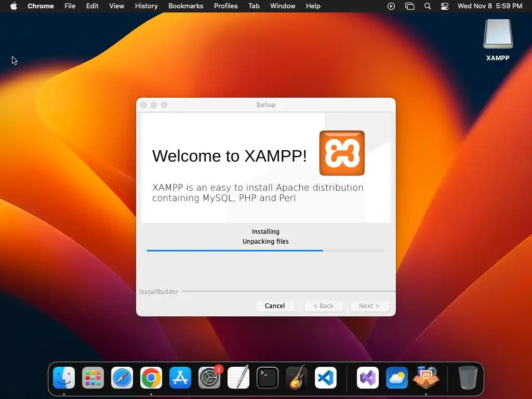The height and width of the screenshot is (399, 532).
Task: Click the 'Welcome to XAMPP!' heading
Action: coord(229,156)
